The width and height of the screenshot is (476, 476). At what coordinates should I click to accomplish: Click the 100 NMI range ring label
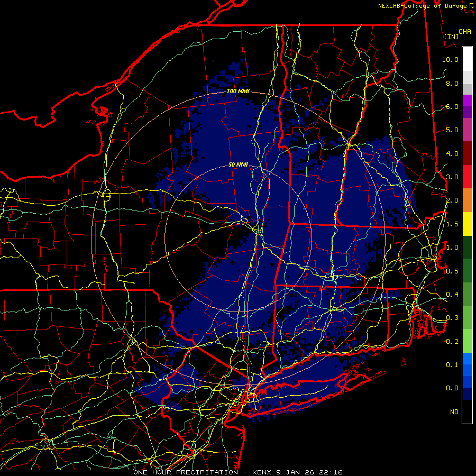238,91
